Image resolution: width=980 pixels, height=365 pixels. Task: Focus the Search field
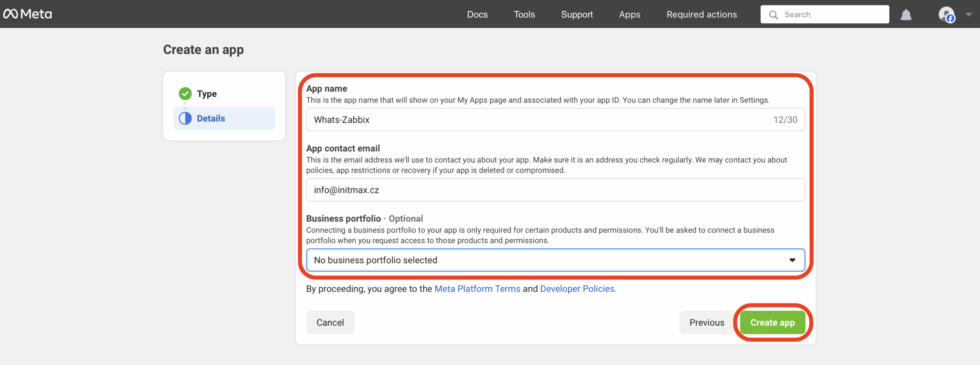click(825, 15)
